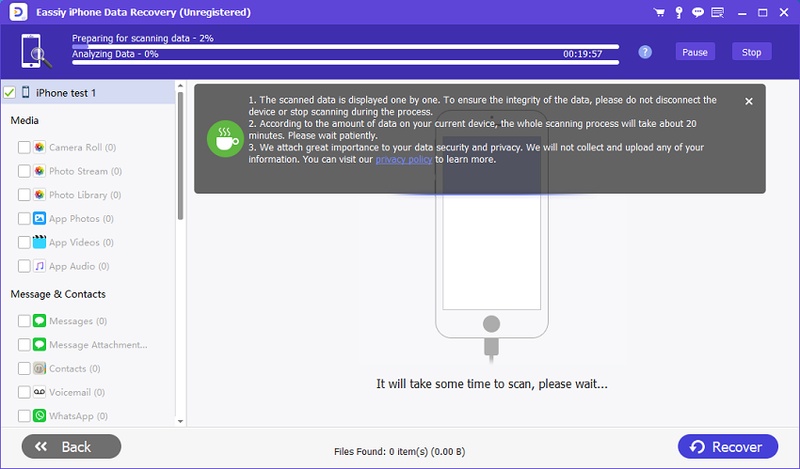Click the Camera Roll (0) label
Viewport: 800px width, 469px height.
tap(83, 147)
